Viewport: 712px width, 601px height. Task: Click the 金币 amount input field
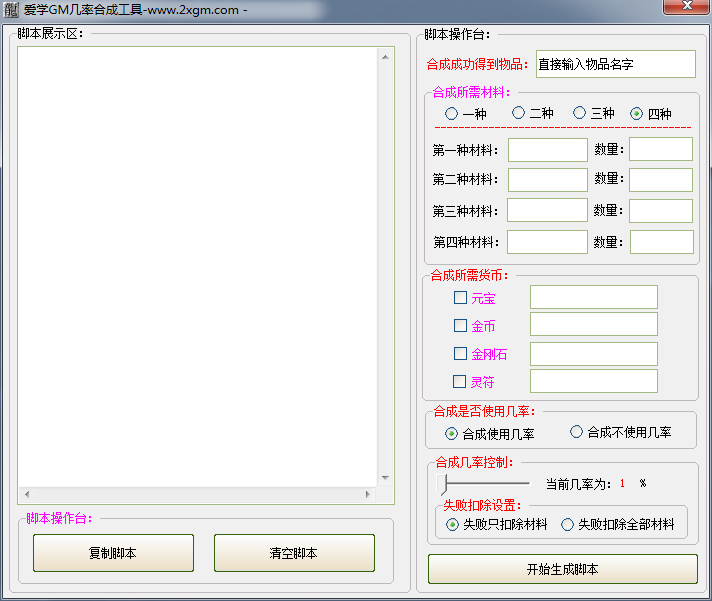coord(593,324)
